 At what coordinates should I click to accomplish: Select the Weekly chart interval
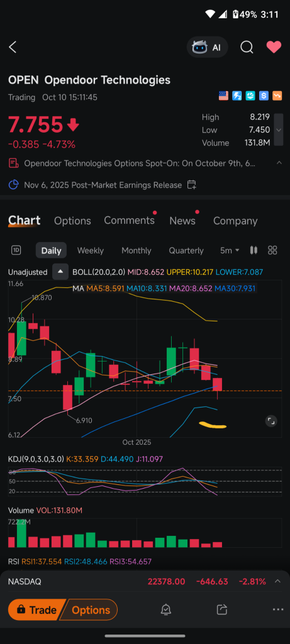91,250
